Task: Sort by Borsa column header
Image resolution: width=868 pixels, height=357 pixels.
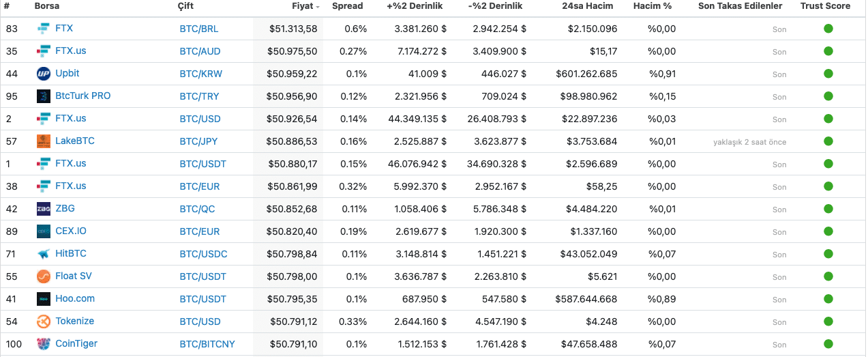Action: [x=47, y=6]
